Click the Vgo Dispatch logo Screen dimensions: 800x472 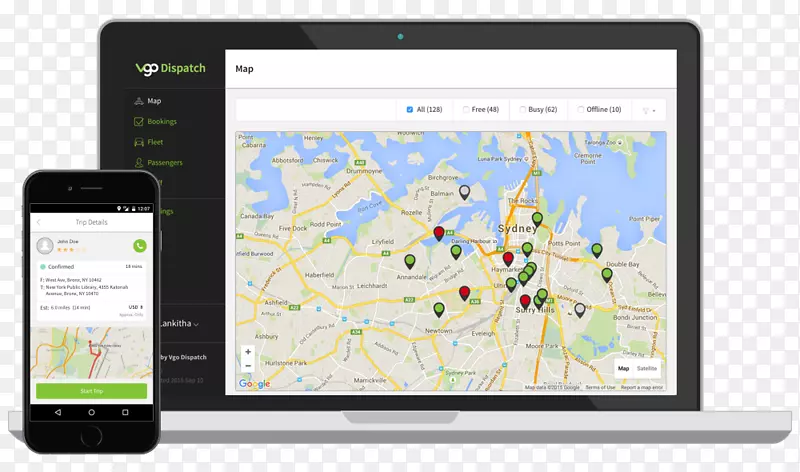(170, 68)
